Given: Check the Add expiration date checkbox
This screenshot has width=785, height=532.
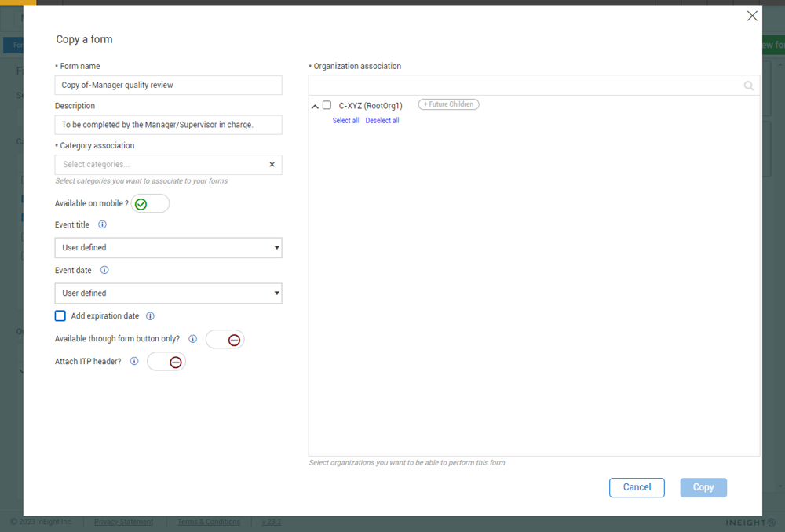Looking at the screenshot, I should click(x=60, y=316).
